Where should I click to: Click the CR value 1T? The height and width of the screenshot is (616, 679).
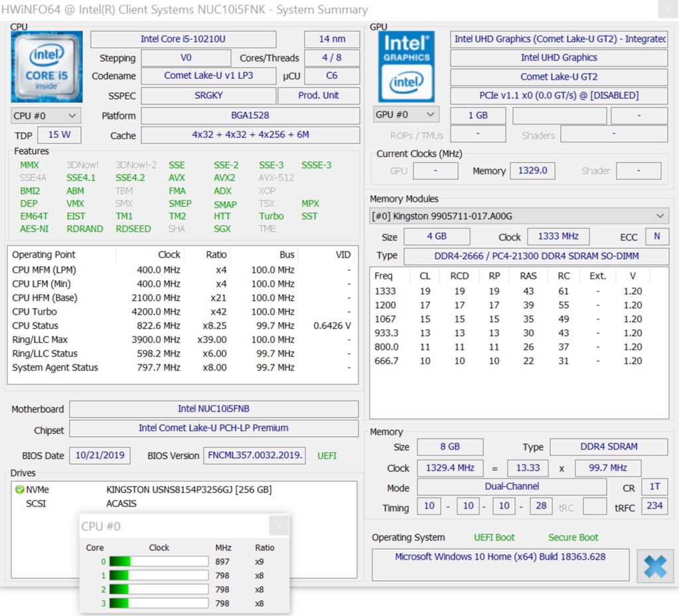pyautogui.click(x=654, y=487)
